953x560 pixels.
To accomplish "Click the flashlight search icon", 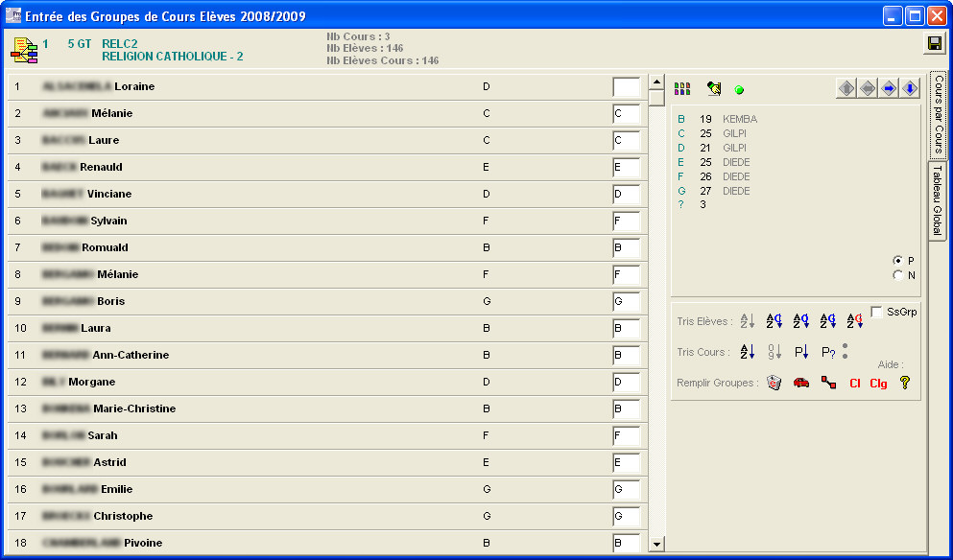I will (x=714, y=88).
